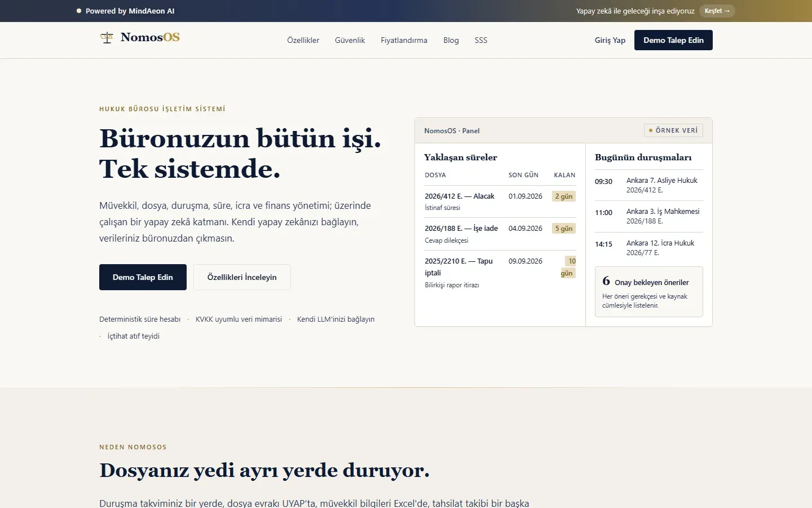Click the 5 gün remaining badge
812x508 pixels.
(x=564, y=229)
